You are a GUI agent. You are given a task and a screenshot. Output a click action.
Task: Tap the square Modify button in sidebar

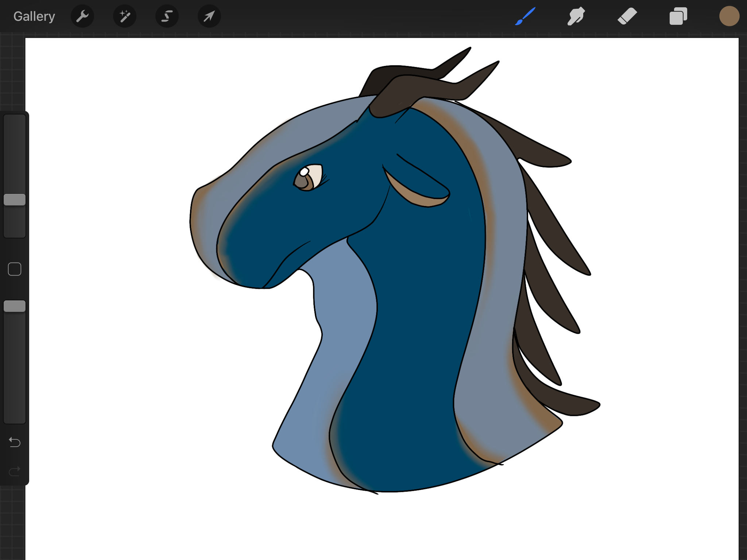point(15,269)
